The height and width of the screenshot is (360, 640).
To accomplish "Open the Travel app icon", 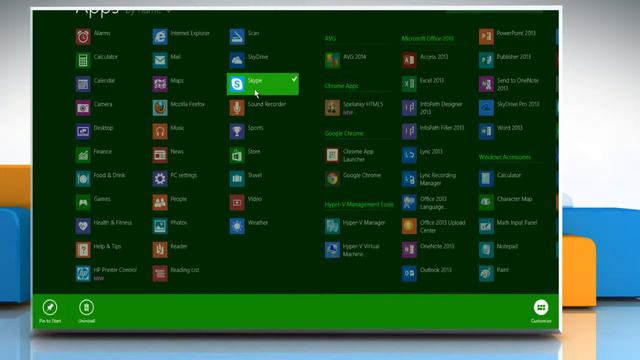I will [x=237, y=179].
